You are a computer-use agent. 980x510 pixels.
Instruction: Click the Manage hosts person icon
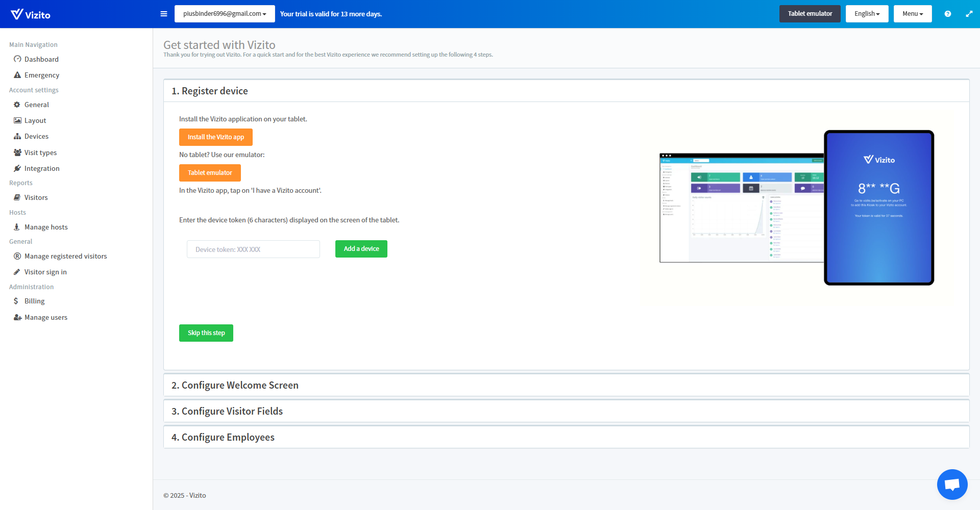tap(17, 227)
